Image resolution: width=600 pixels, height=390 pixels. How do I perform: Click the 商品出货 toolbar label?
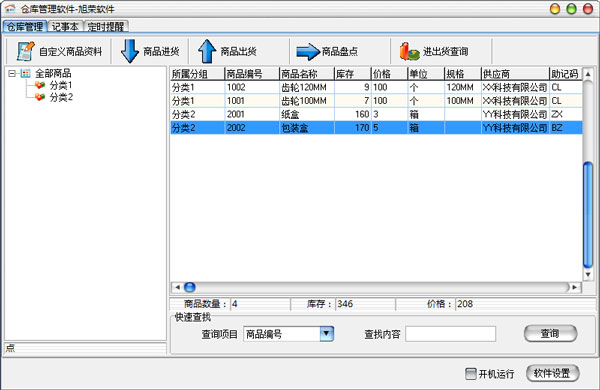coord(238,51)
